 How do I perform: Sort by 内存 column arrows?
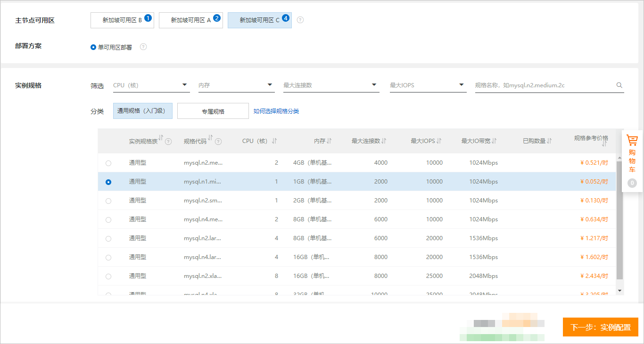click(330, 141)
